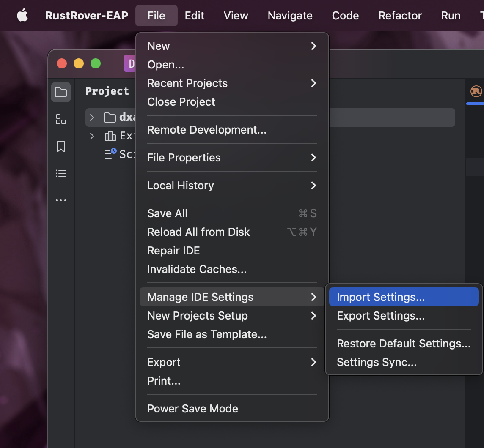
Task: Click the Rust file tab icon
Action: [x=476, y=91]
